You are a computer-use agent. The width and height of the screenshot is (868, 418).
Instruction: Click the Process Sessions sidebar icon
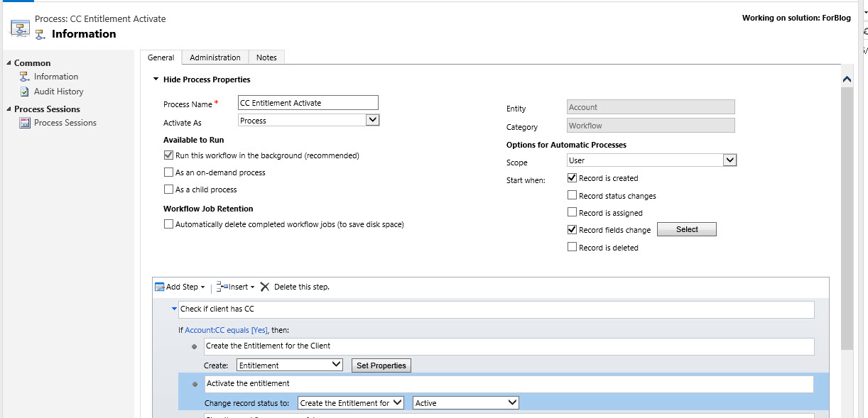pyautogui.click(x=25, y=123)
